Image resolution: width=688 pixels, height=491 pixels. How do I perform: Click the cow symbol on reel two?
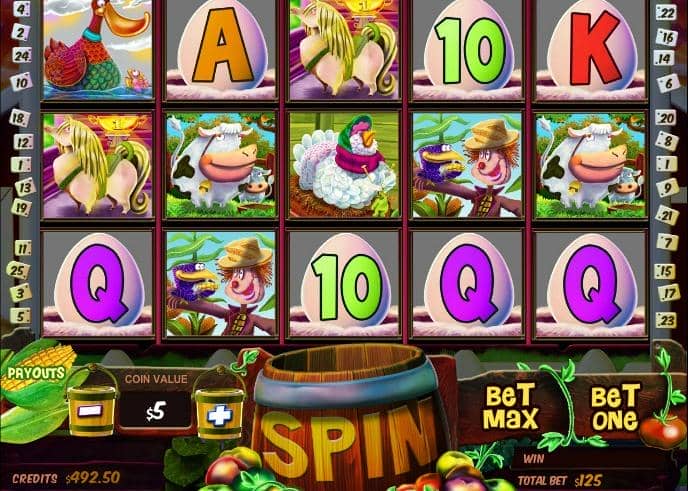point(221,165)
